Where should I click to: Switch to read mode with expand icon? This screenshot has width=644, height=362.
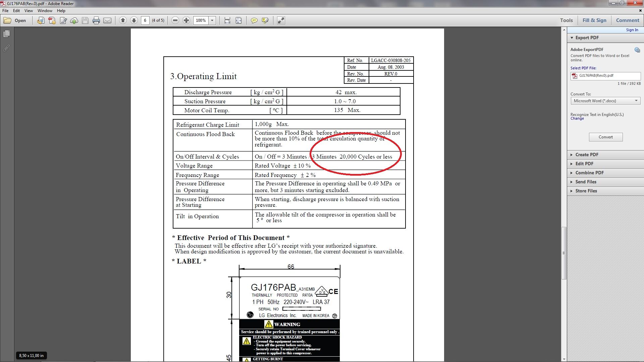pyautogui.click(x=281, y=20)
